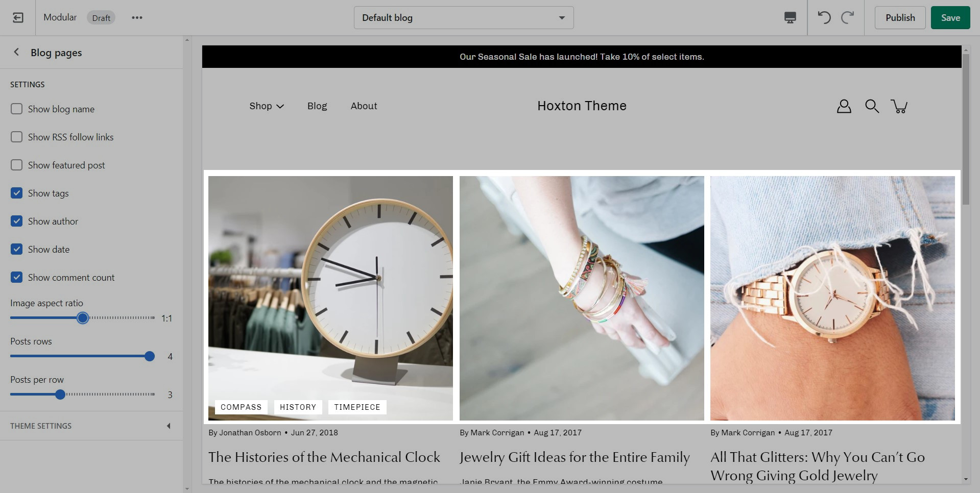Undo the last change

(824, 18)
